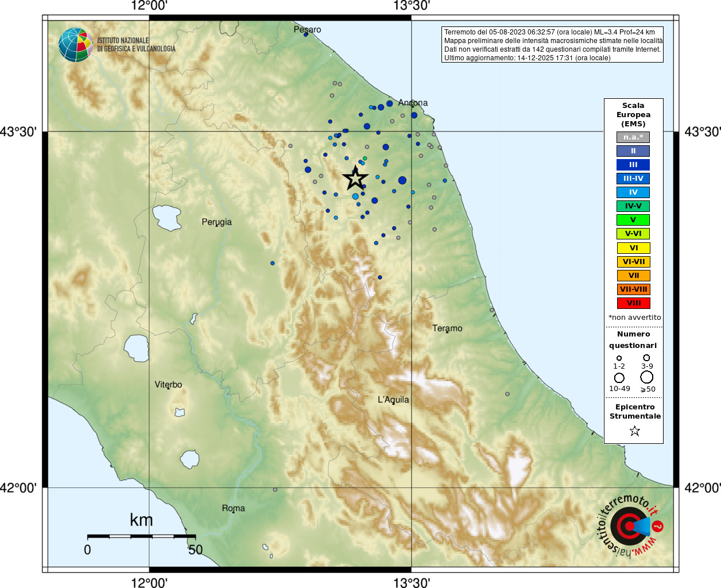Select the IV-V legend swatch
The height and width of the screenshot is (588, 721).
(633, 206)
